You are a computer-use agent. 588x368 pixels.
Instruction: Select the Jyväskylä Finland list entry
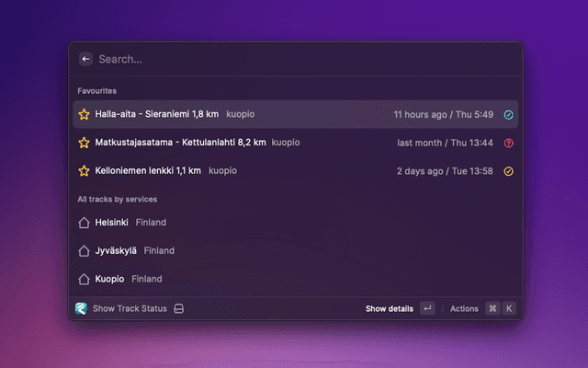point(134,250)
